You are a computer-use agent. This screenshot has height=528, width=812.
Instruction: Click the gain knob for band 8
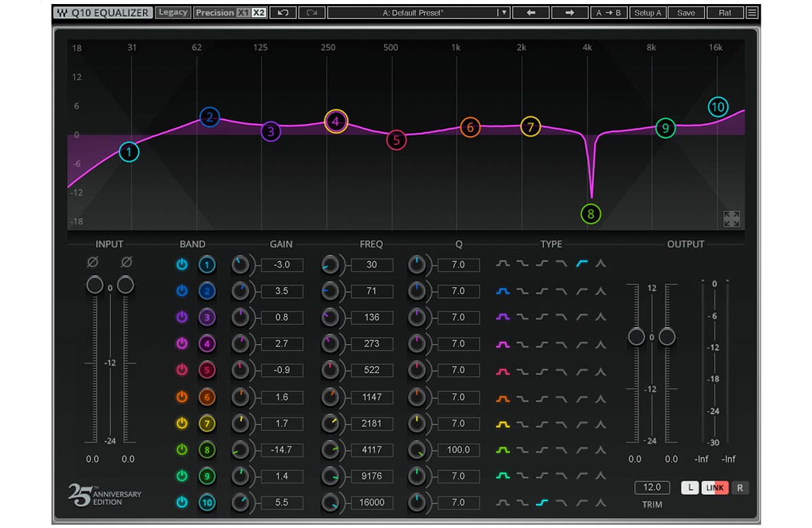(240, 449)
